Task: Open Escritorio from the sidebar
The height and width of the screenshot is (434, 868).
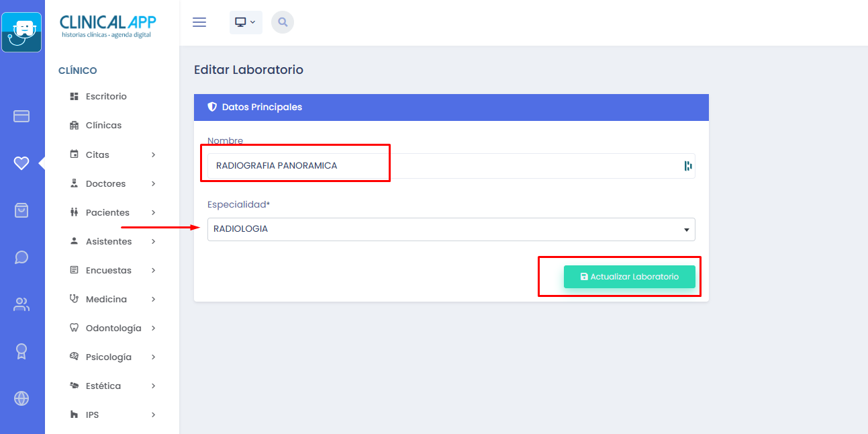Action: point(106,97)
